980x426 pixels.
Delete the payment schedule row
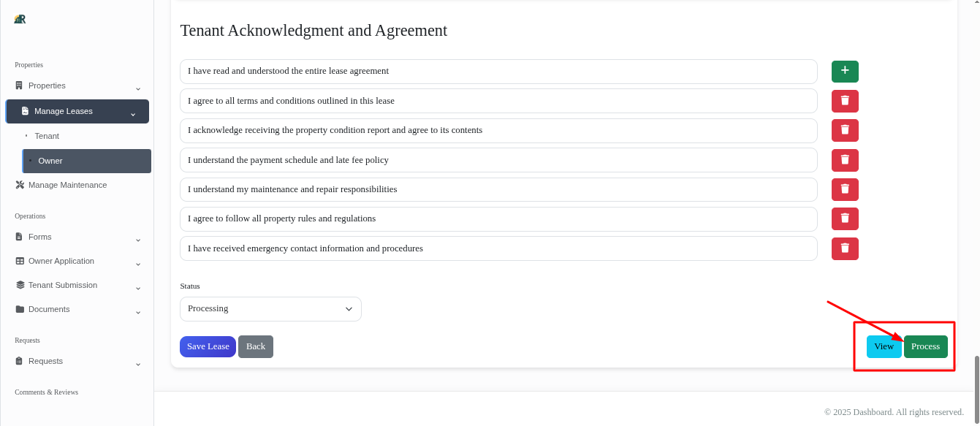[x=845, y=160]
